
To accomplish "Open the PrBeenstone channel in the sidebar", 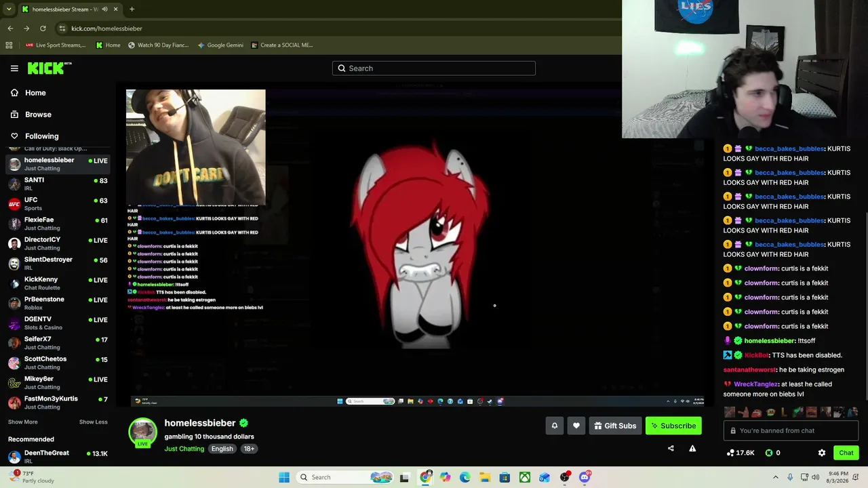I will pos(58,303).
